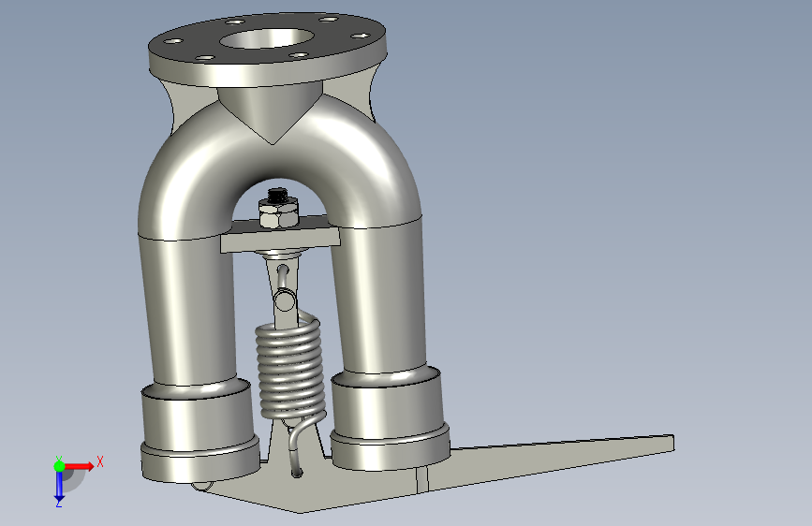Select the round pin above the spring
This screenshot has width=812, height=526.
285,300
